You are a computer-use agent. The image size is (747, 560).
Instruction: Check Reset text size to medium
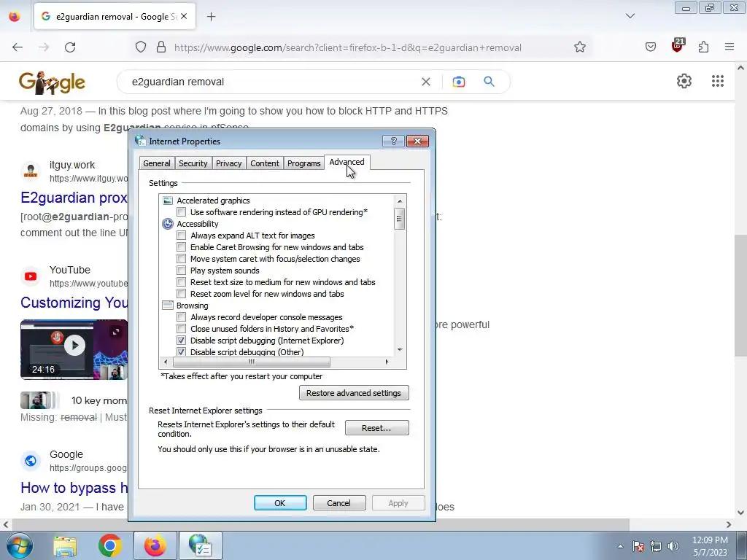tap(181, 282)
